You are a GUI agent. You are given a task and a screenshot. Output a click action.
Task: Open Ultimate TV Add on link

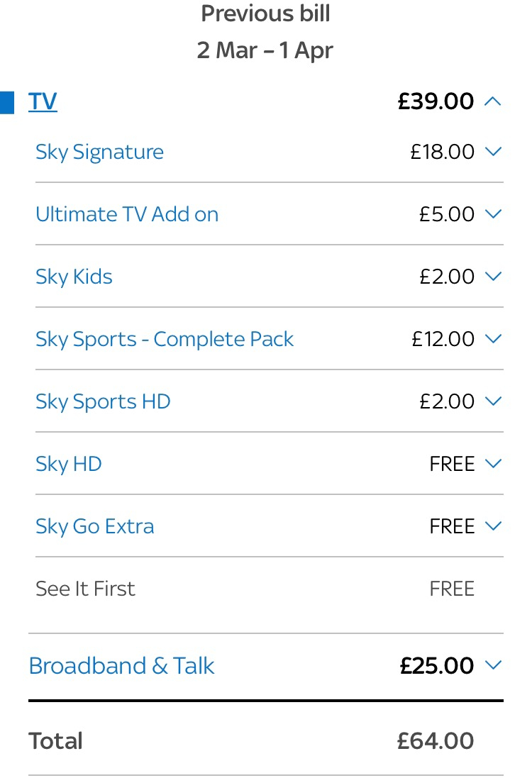pos(127,214)
